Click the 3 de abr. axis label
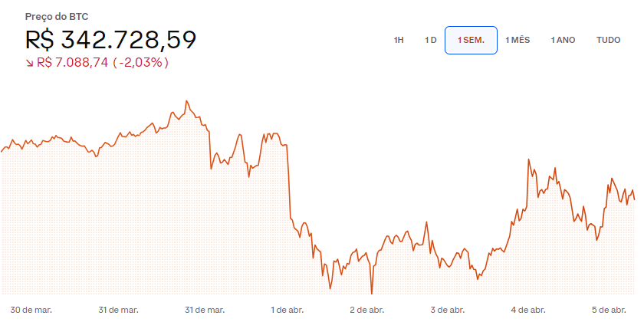 tap(448, 310)
